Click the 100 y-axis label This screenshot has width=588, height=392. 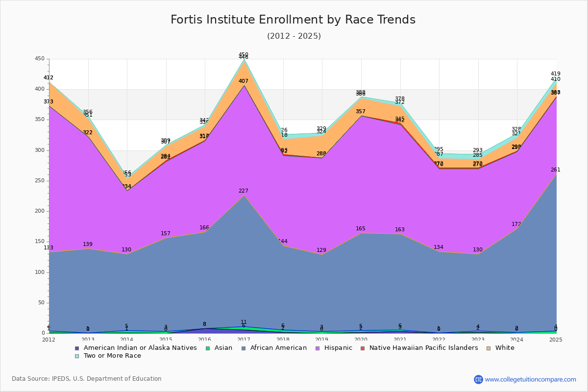click(x=40, y=272)
